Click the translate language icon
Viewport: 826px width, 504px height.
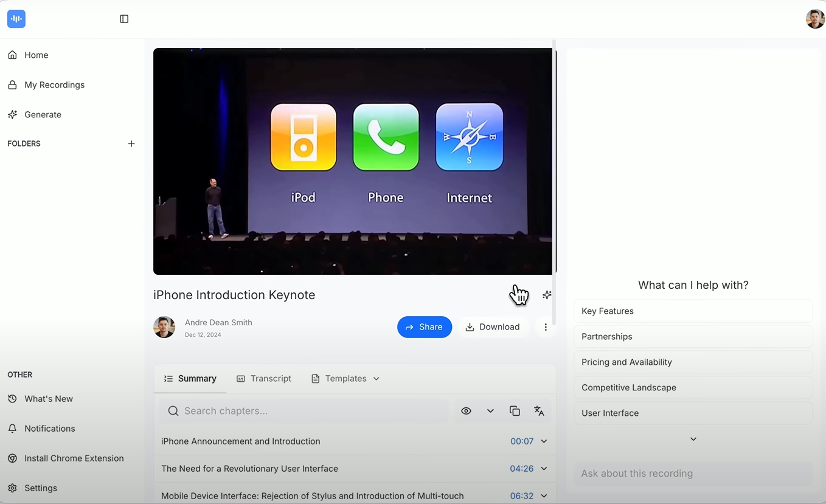[539, 411]
